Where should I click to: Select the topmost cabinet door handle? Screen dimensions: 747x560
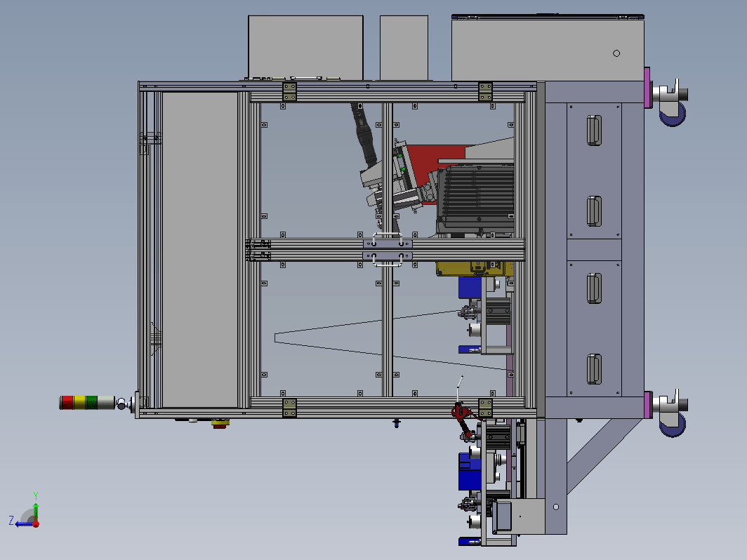tap(594, 130)
